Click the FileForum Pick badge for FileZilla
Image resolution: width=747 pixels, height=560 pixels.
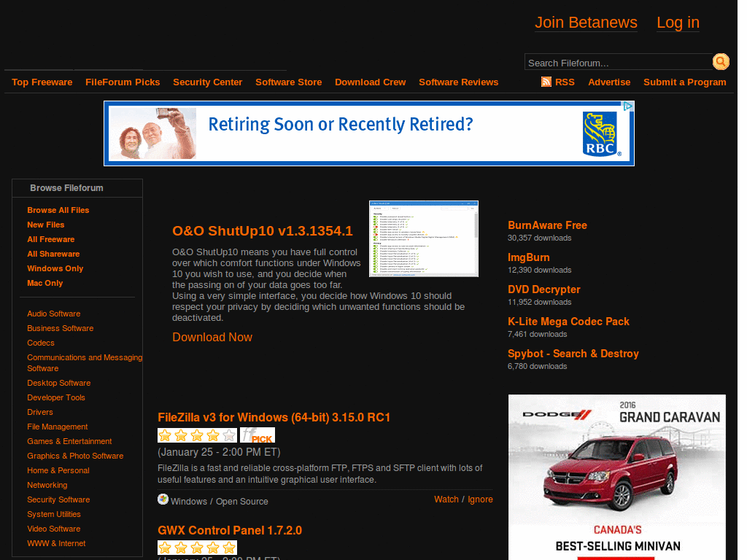click(258, 435)
